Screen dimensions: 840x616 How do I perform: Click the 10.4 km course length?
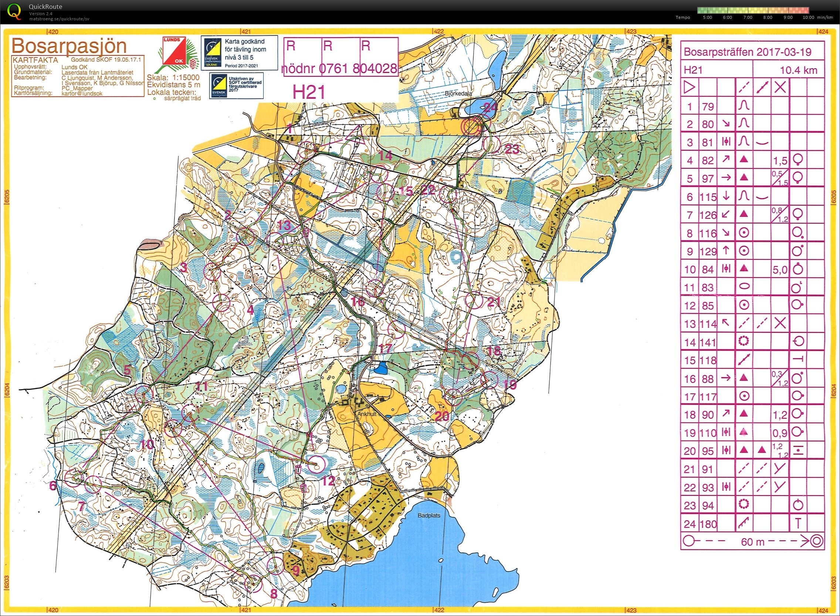pyautogui.click(x=799, y=70)
